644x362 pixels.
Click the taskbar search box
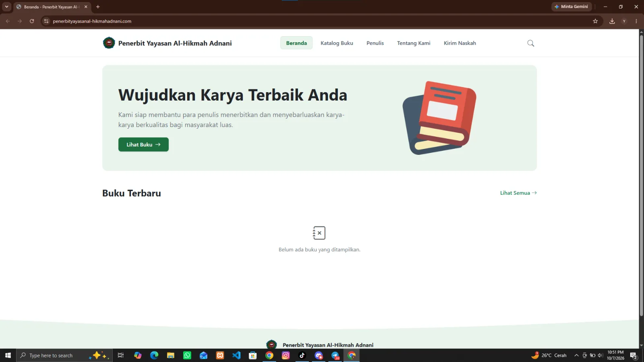64,355
